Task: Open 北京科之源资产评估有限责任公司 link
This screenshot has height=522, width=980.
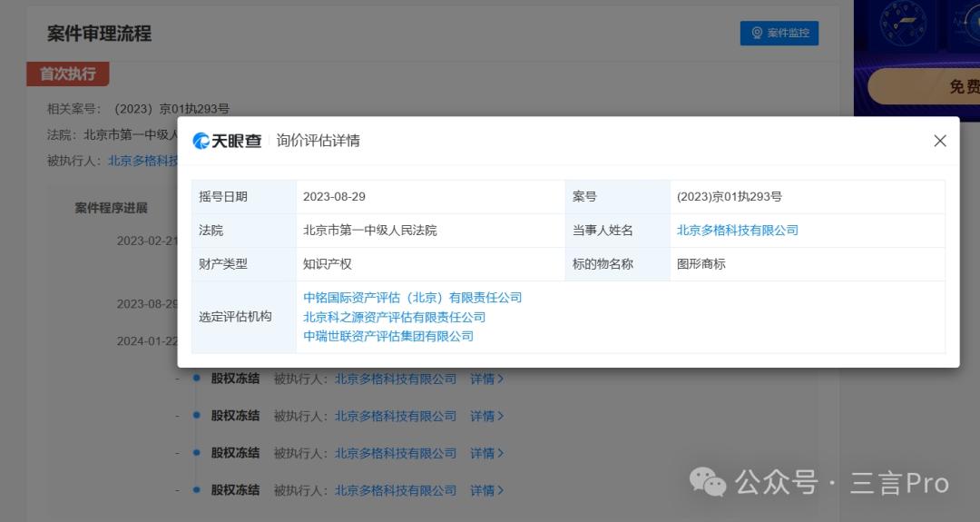Action: [394, 317]
